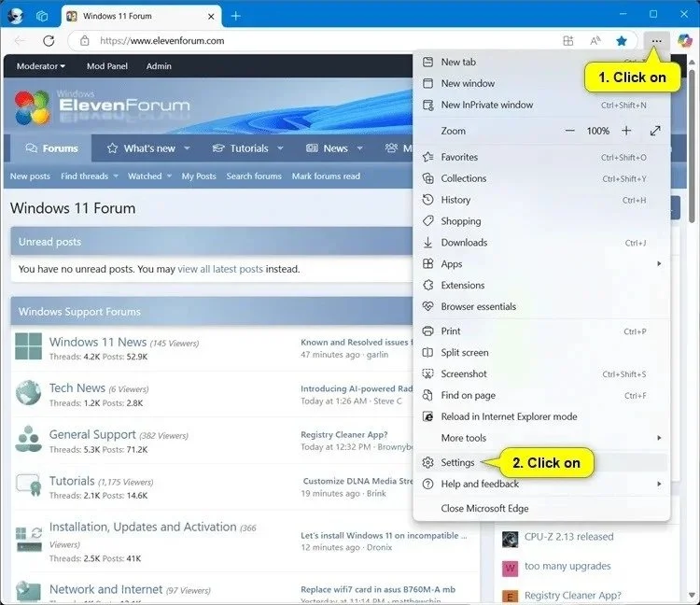700x605 pixels.
Task: Click the Split screen icon in address bar
Action: tap(567, 41)
